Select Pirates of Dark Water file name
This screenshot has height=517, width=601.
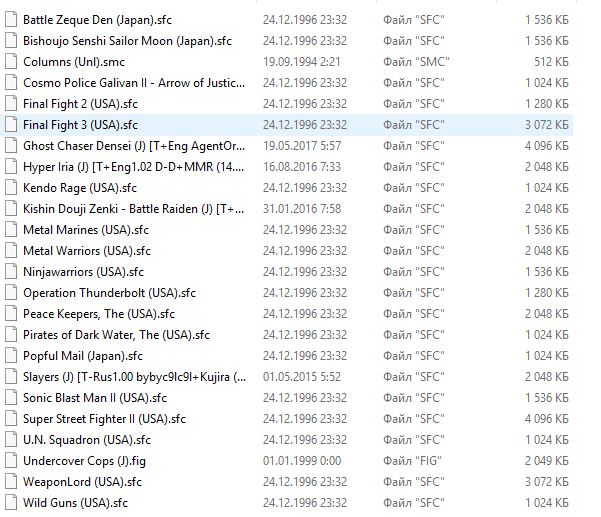tap(117, 335)
